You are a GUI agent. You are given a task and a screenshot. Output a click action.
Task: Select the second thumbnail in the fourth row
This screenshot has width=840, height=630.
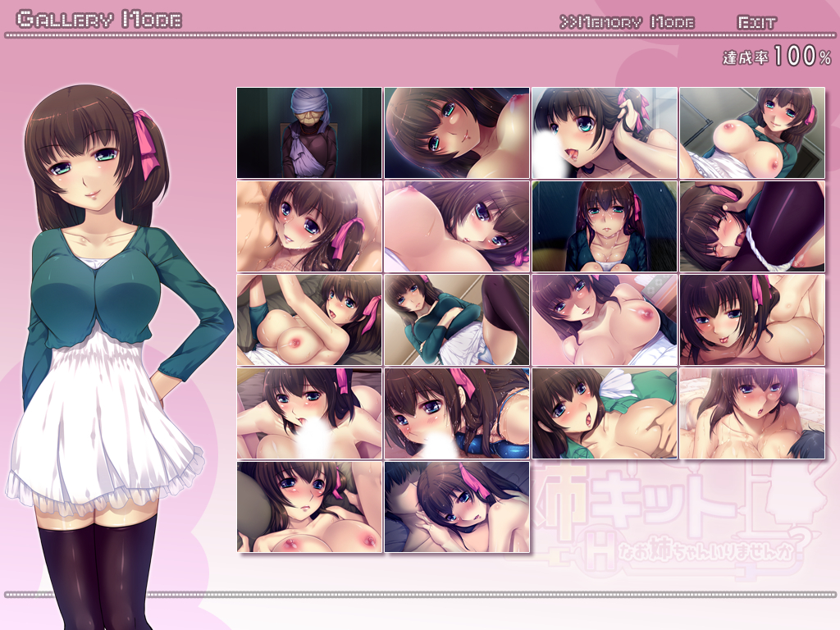pyautogui.click(x=457, y=413)
